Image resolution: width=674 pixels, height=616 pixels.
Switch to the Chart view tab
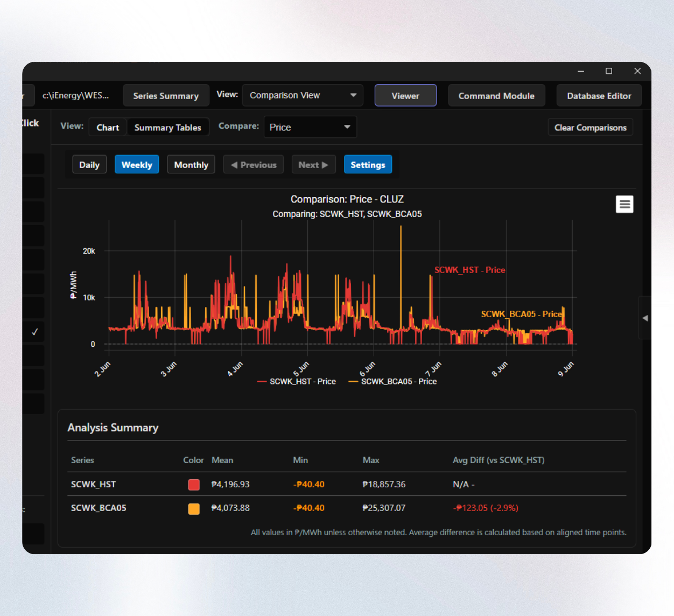point(108,128)
